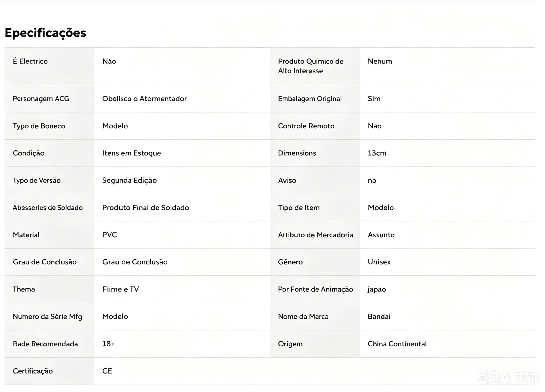The image size is (545, 392).
Task: Select the 'Unisex' gender value
Action: tap(379, 262)
